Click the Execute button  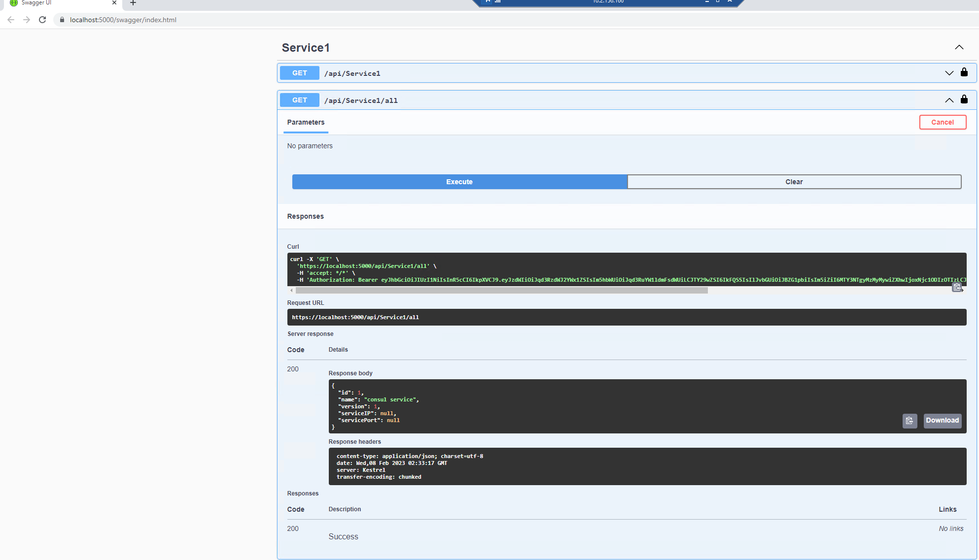click(459, 182)
